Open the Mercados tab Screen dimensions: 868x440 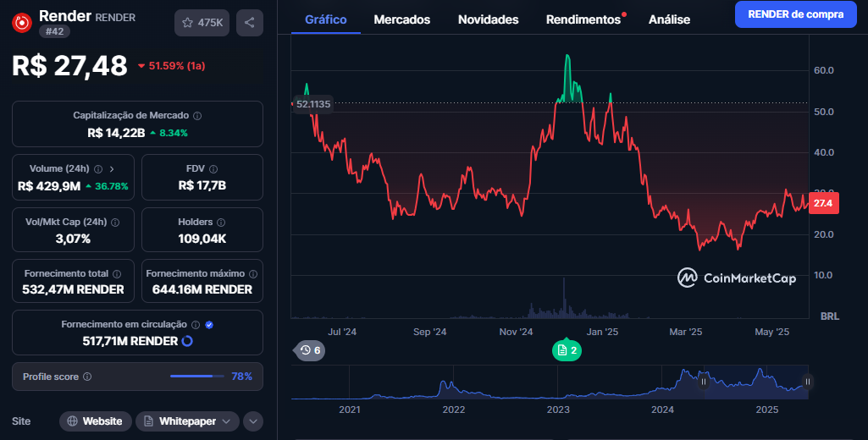(x=402, y=19)
